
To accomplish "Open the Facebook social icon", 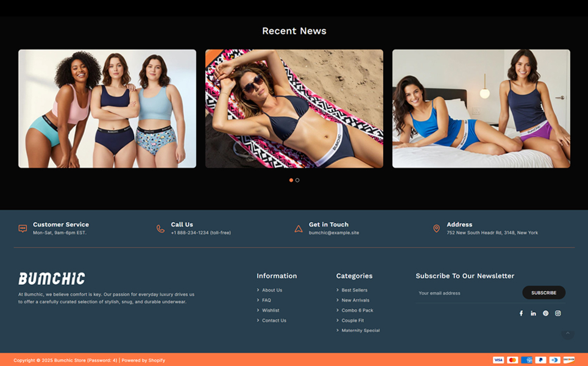I will (521, 314).
